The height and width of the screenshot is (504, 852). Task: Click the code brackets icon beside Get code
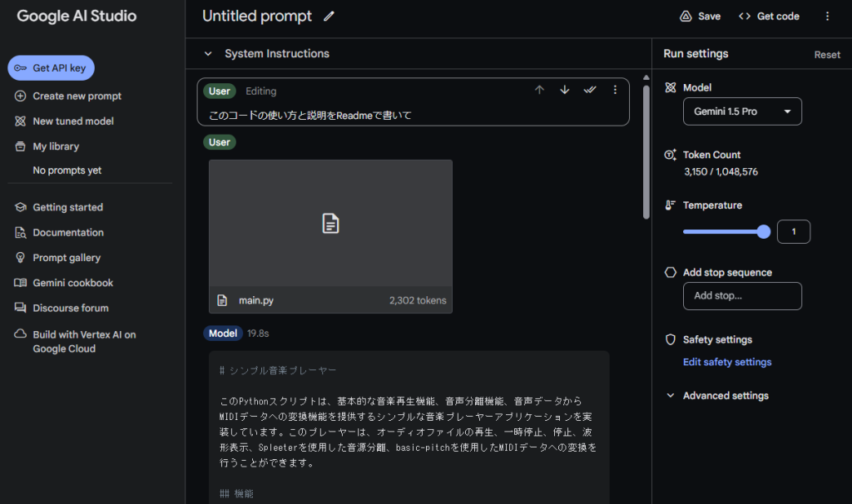745,17
